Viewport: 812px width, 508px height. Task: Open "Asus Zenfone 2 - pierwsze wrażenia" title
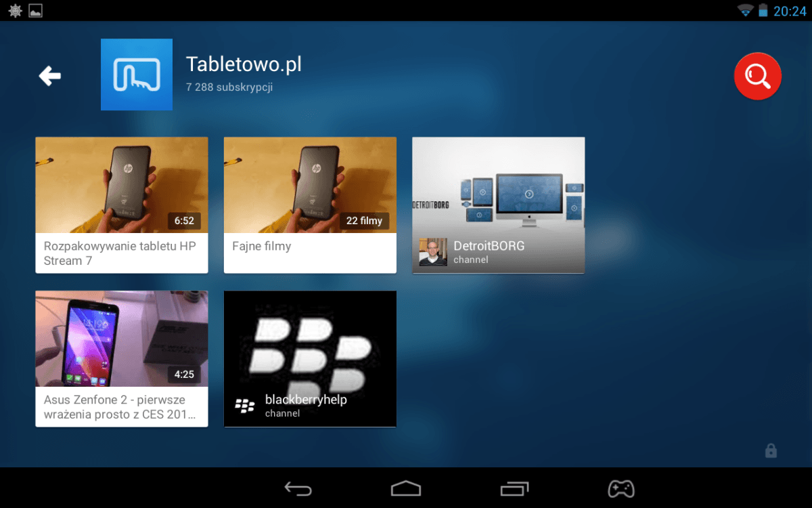point(120,407)
